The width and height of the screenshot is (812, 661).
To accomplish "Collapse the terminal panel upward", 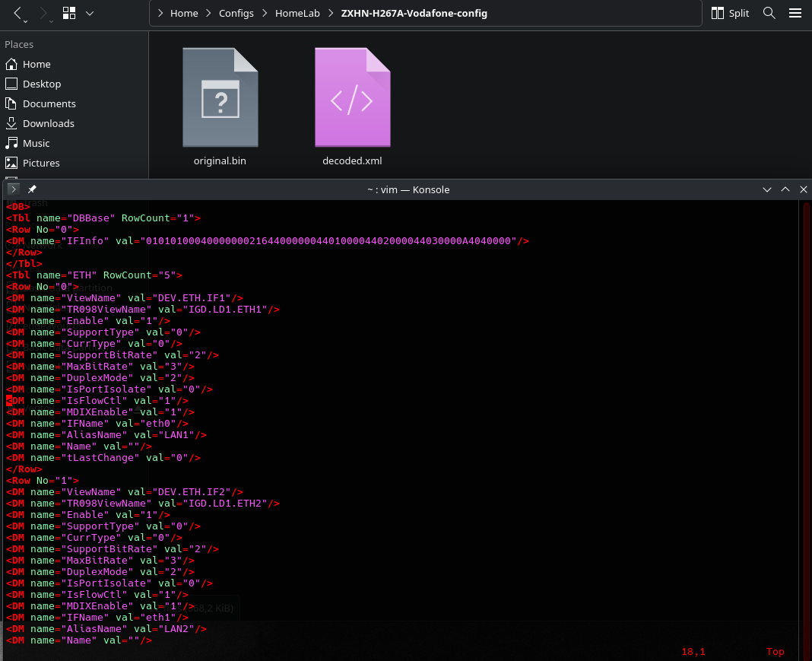I will pyautogui.click(x=785, y=189).
